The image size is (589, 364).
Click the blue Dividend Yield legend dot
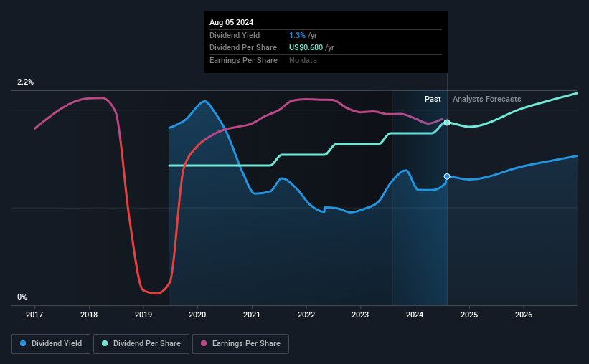pyautogui.click(x=23, y=343)
